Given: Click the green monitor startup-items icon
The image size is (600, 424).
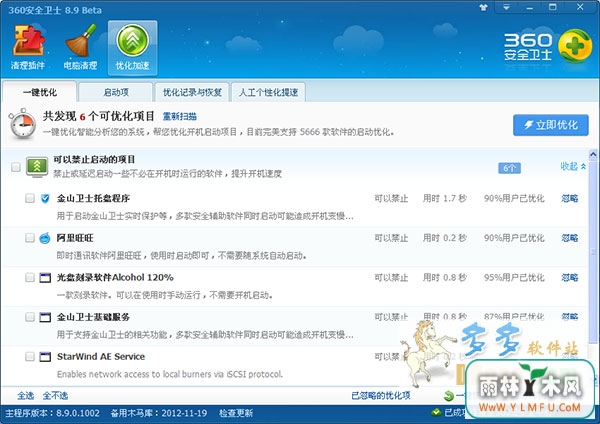Looking at the screenshot, I should (x=37, y=166).
